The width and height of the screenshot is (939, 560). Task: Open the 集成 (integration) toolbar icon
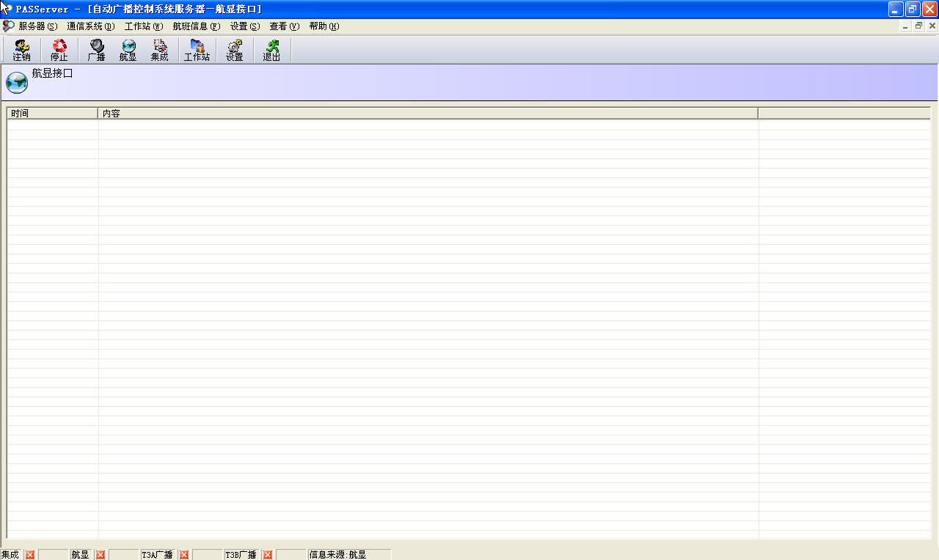[x=159, y=50]
